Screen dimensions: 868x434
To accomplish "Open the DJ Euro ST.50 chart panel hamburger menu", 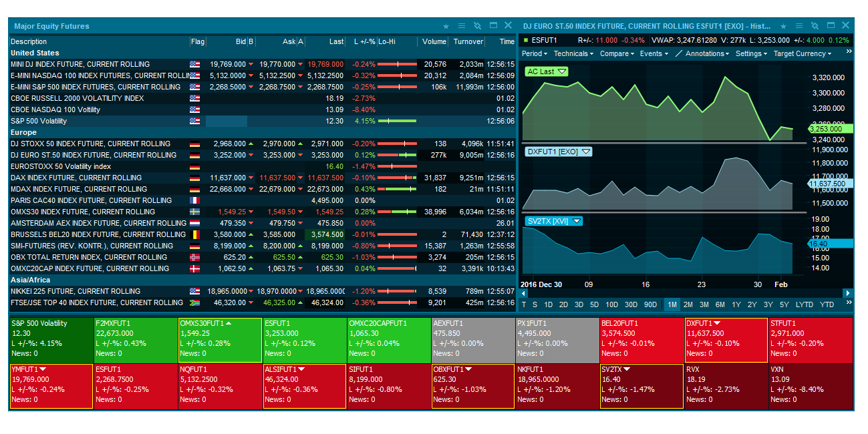I will (x=799, y=26).
